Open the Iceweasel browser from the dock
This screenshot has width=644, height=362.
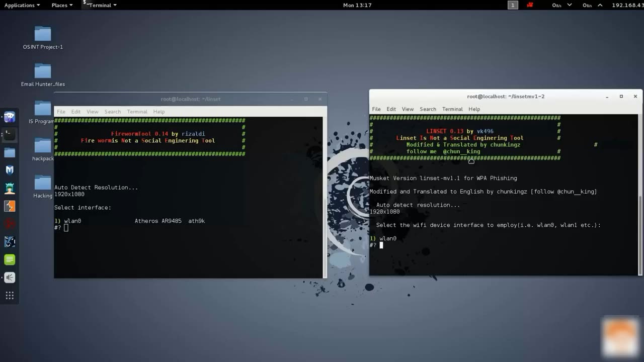[10, 117]
